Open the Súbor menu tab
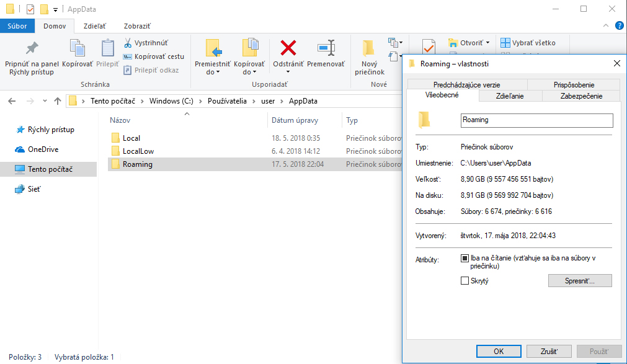627x364 pixels. [17, 26]
